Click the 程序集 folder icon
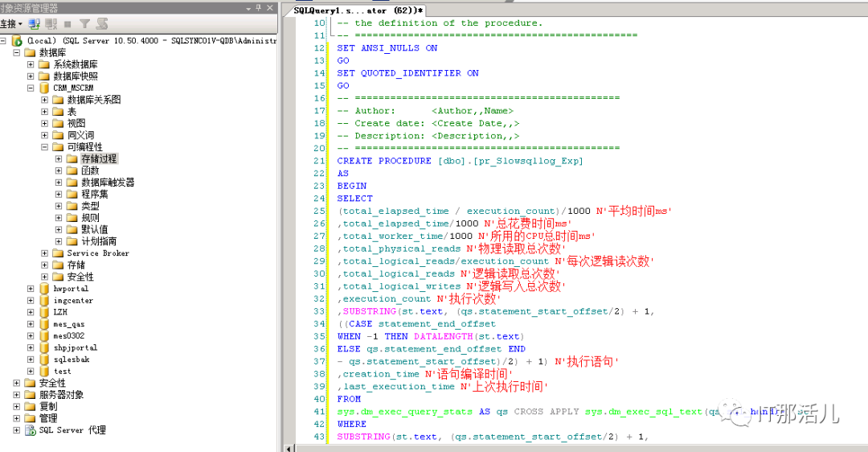Screen dimensions: 868x452 pyautogui.click(x=72, y=195)
